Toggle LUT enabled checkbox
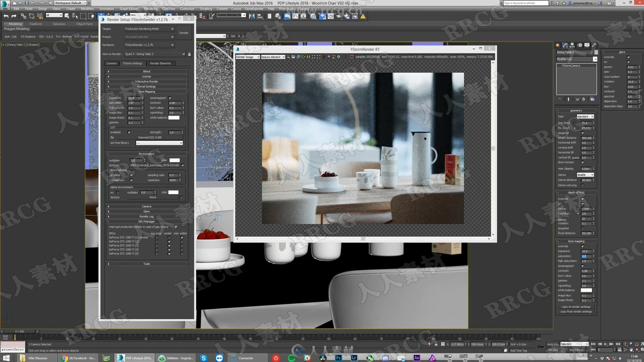This screenshot has height=362, width=644. [129, 132]
